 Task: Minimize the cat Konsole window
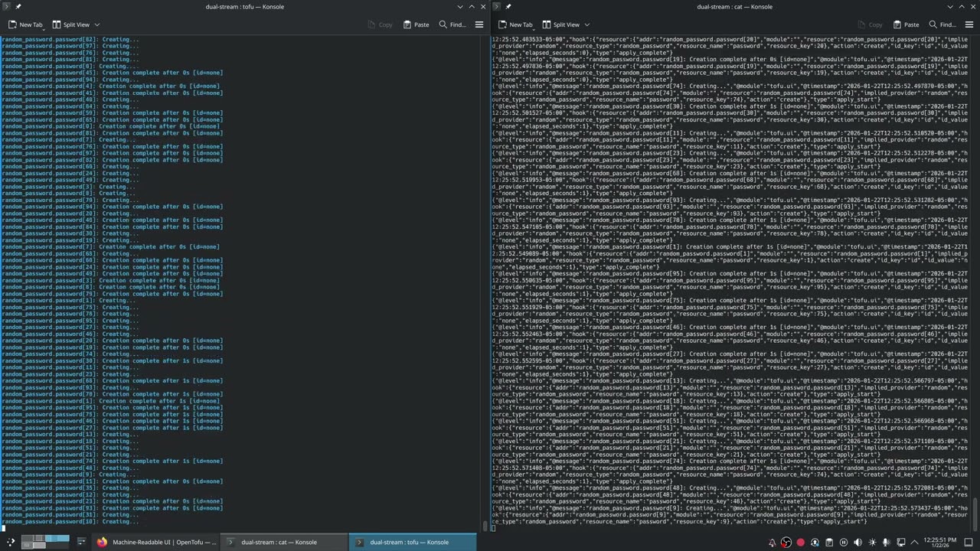(949, 7)
